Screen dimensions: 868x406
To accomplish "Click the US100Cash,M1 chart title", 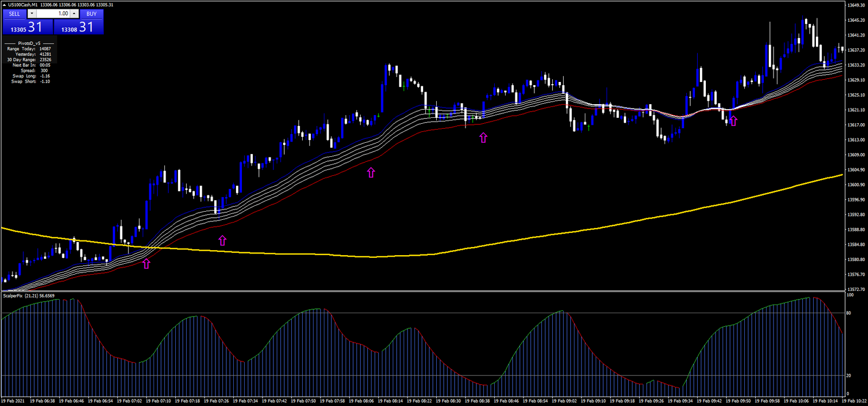I will coord(23,5).
